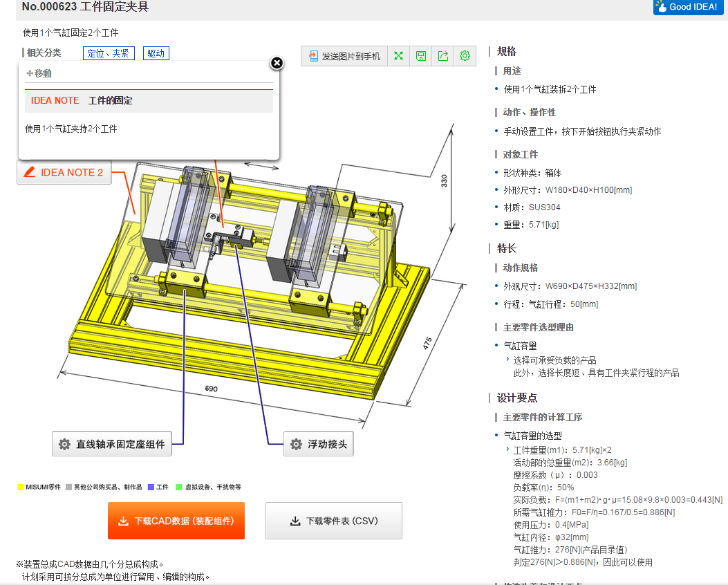The height and width of the screenshot is (585, 728).
Task: Select the 浮动接头 part label
Action: [x=319, y=444]
